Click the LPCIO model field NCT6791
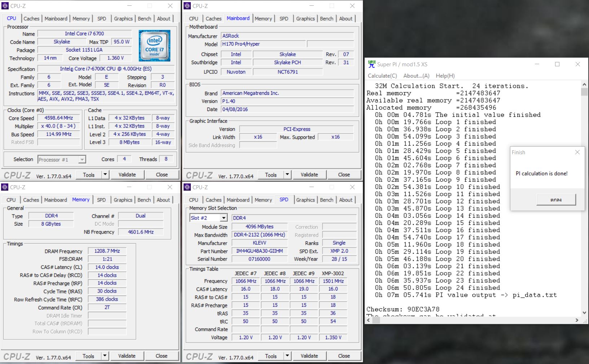Image resolution: width=589 pixels, height=364 pixels. tap(287, 72)
